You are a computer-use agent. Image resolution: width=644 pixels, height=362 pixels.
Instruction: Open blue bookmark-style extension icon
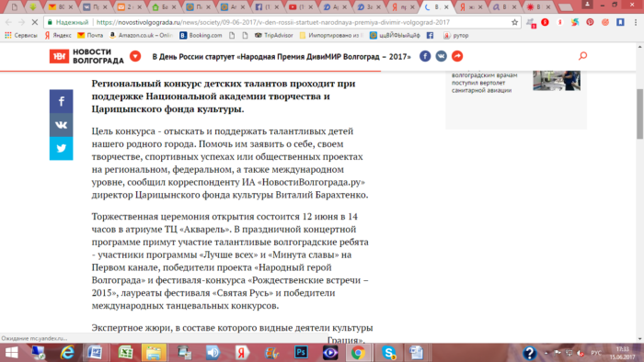(620, 22)
